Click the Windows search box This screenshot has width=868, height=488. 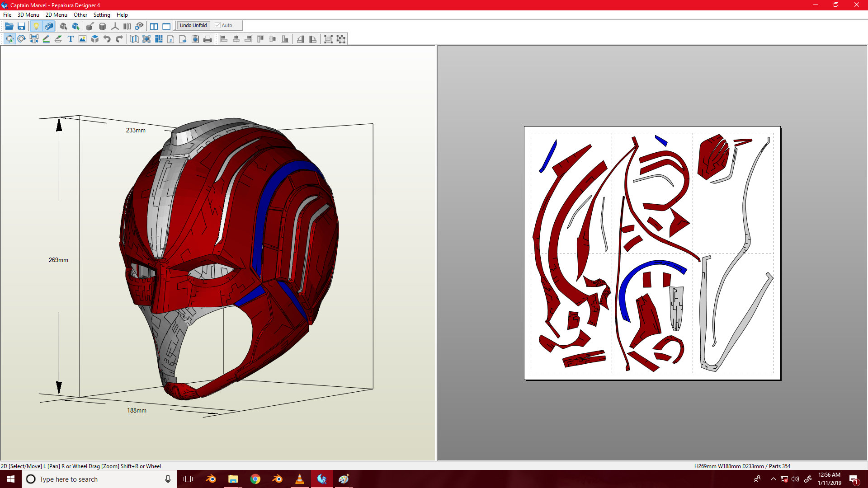99,479
